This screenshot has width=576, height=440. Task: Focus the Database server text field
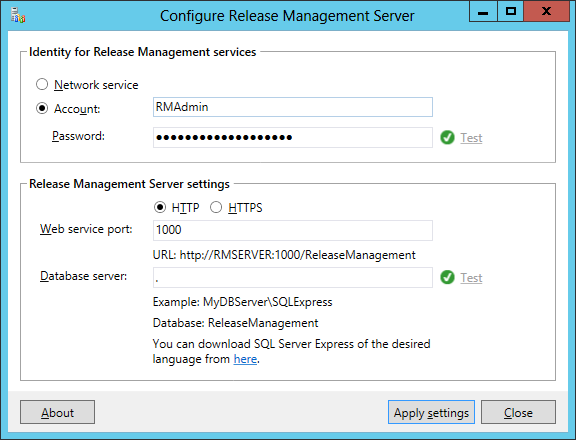point(293,277)
